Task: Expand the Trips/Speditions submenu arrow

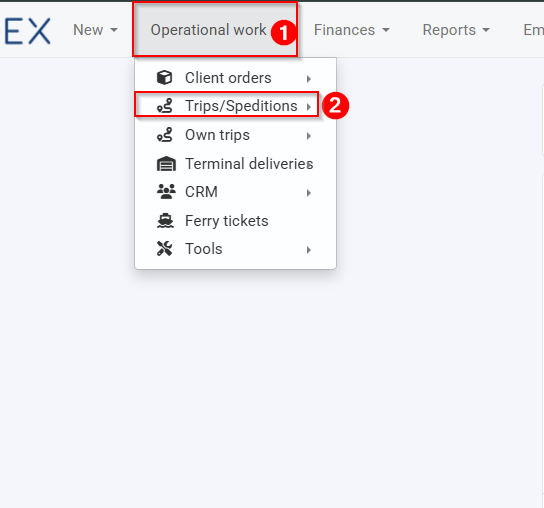Action: pyautogui.click(x=309, y=107)
